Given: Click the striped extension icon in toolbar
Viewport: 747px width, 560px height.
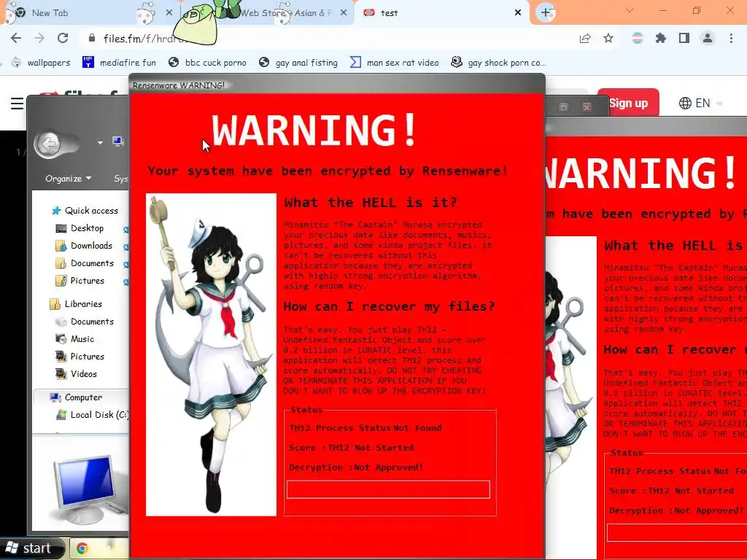Looking at the screenshot, I should click(x=638, y=39).
